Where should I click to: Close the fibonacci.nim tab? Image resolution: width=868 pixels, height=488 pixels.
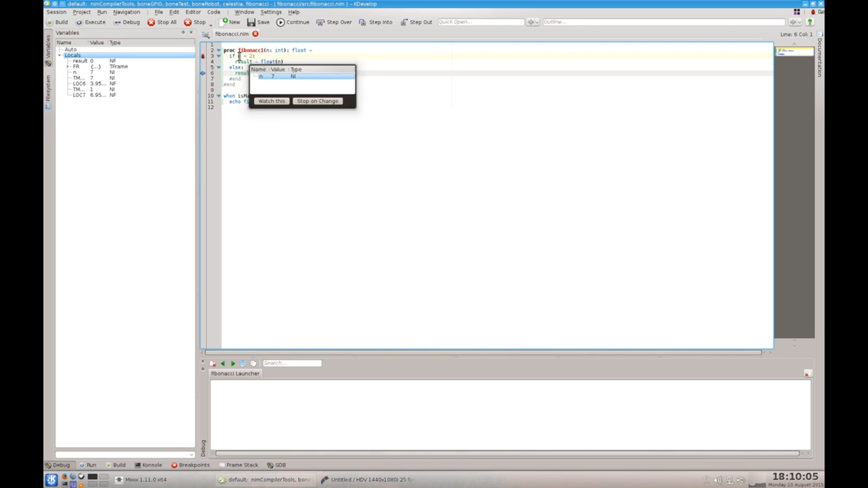pos(255,34)
